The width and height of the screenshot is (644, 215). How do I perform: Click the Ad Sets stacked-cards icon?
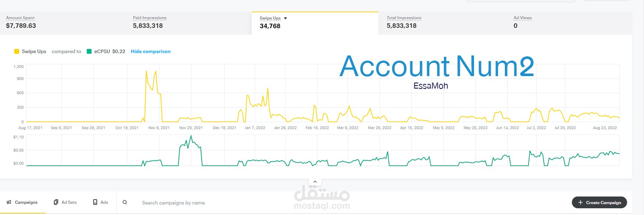pos(56,202)
